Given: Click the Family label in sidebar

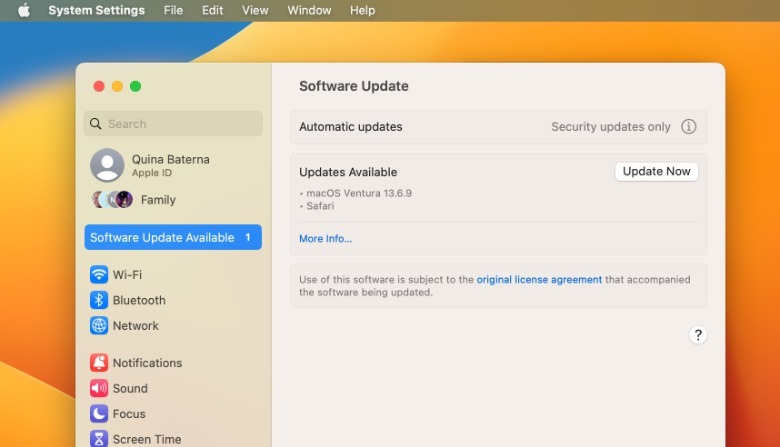Looking at the screenshot, I should [x=158, y=200].
